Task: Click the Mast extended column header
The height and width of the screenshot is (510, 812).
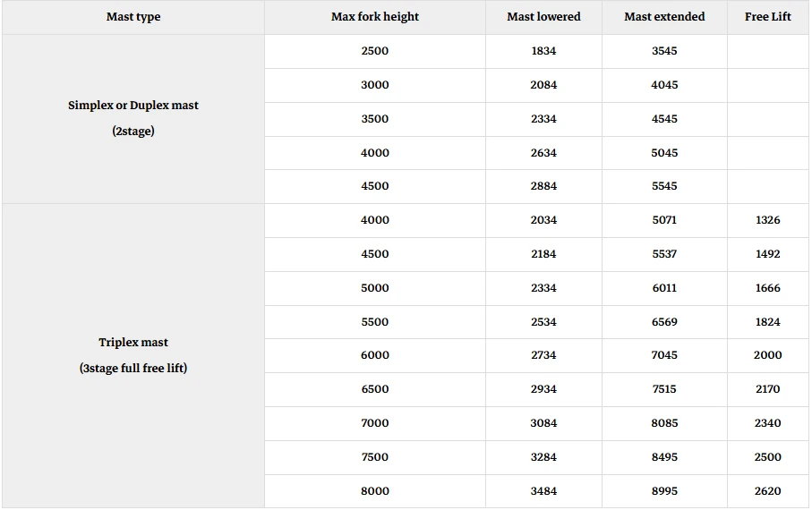Action: coord(664,17)
